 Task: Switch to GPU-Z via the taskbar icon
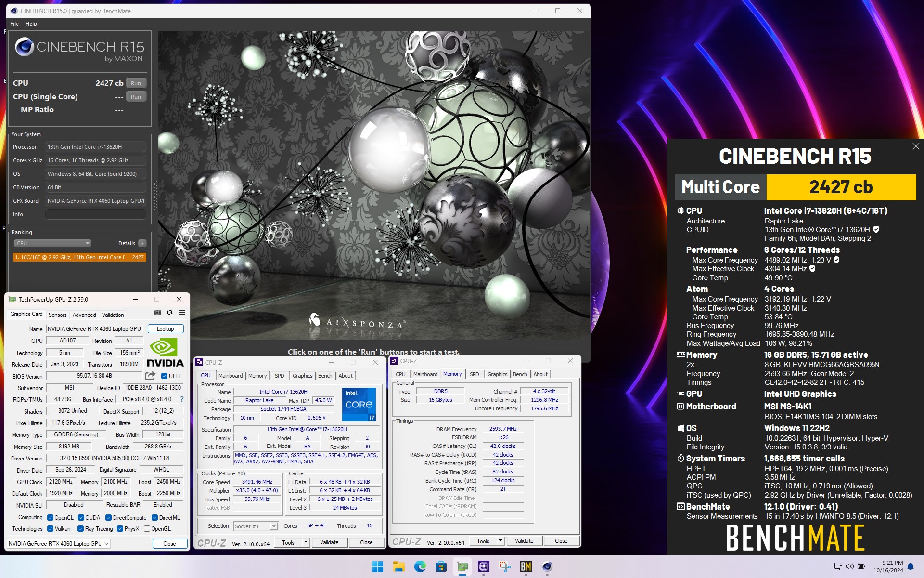[x=462, y=567]
